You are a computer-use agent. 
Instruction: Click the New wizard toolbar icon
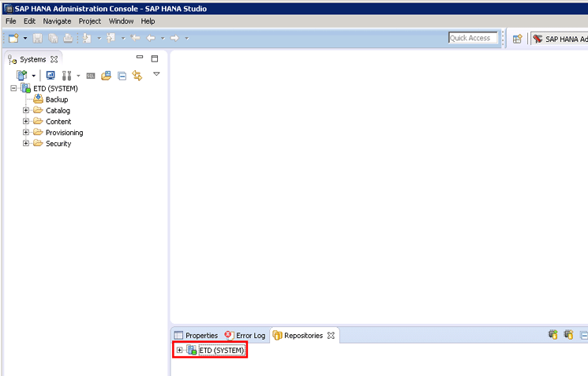coord(13,38)
